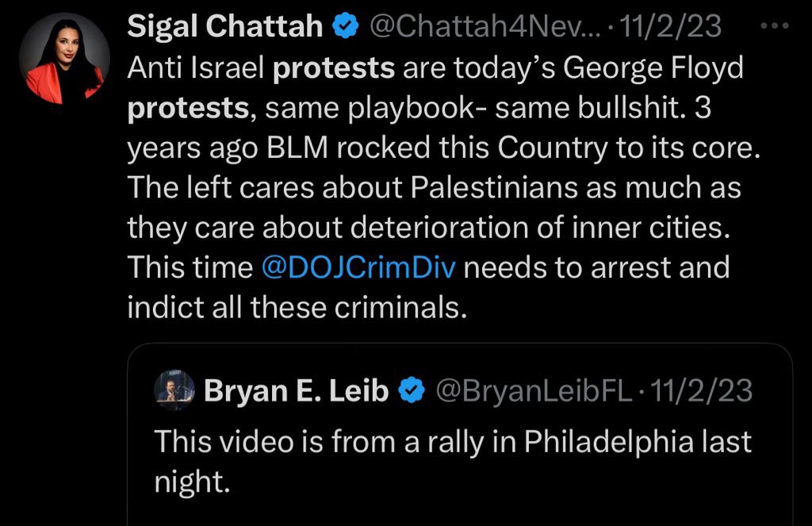Click bold 'protests' before 'same playbook'
Viewport: 812px width, 526px height.
click(188, 109)
